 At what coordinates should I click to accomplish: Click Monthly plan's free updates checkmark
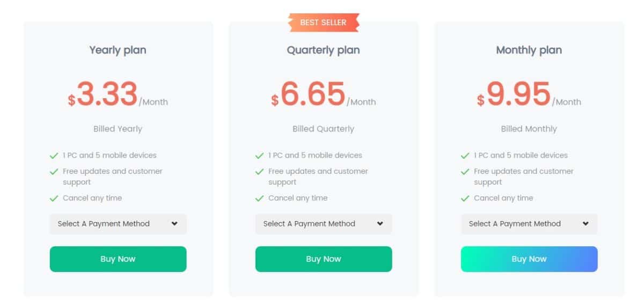(465, 172)
